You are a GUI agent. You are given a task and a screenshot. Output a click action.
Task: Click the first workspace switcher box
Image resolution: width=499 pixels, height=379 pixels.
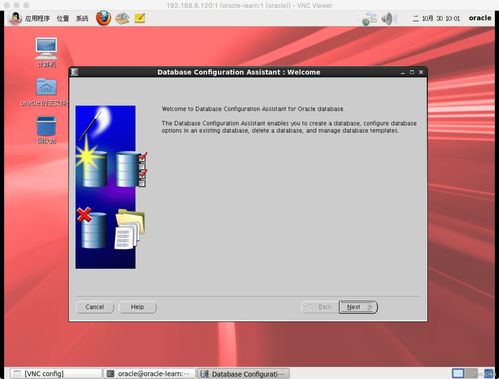(458, 373)
